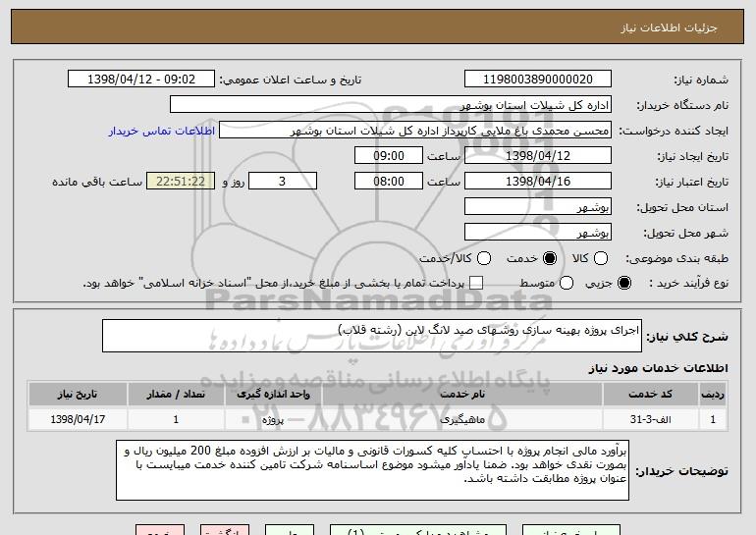This screenshot has width=756, height=535.
Task: Click the creation date field 1398/04/12
Action: [538, 156]
